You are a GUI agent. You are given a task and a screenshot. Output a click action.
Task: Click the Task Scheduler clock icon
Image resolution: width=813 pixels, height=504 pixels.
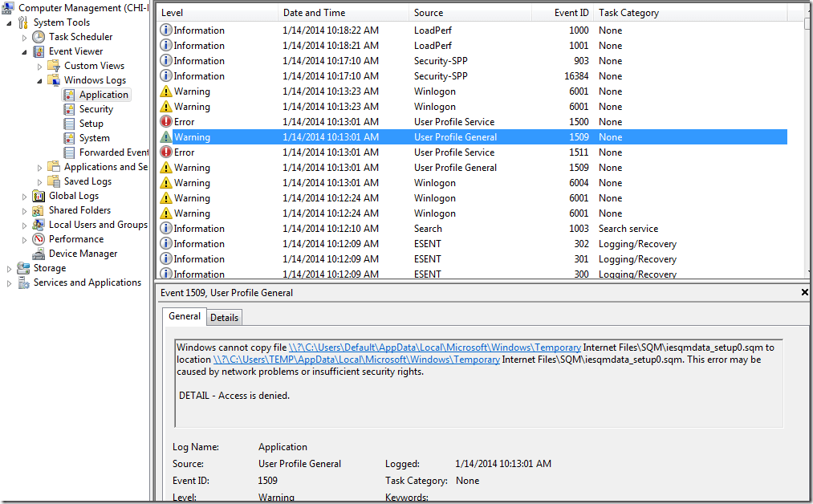click(x=39, y=37)
